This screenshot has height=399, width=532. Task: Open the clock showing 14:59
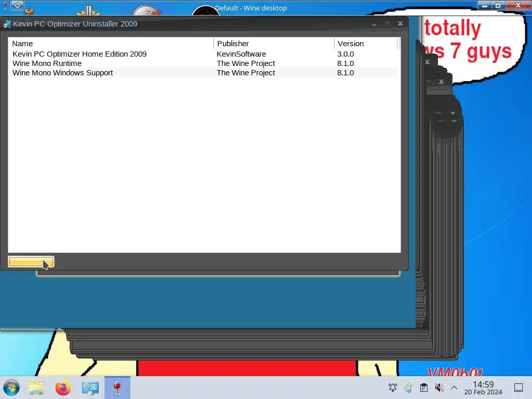coord(483,388)
